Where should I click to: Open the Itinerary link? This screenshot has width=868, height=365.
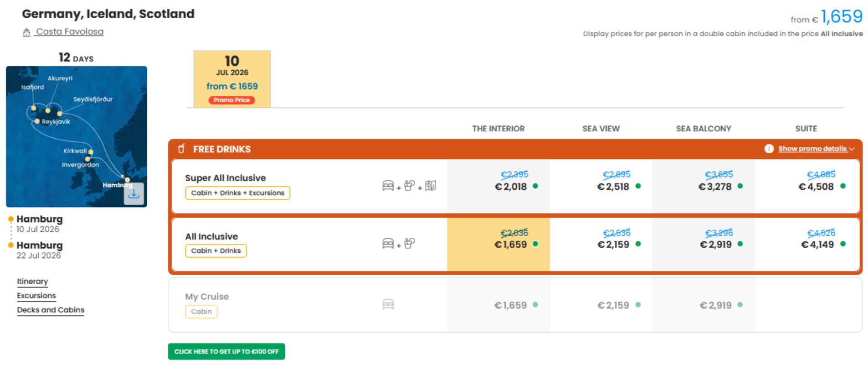pos(32,282)
